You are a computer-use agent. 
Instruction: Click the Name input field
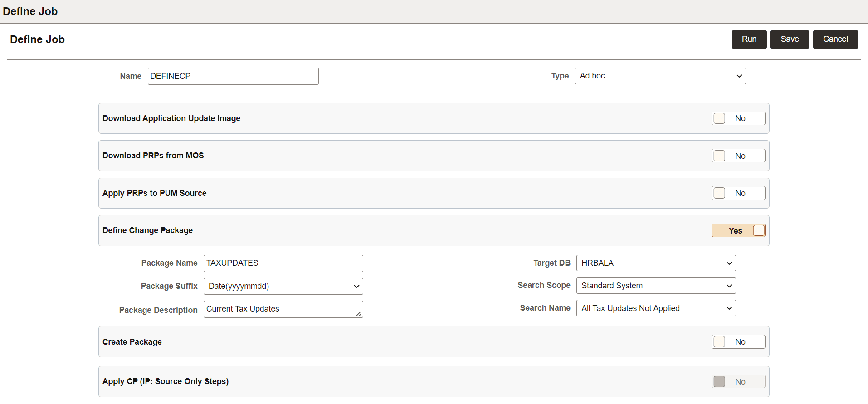pos(233,76)
